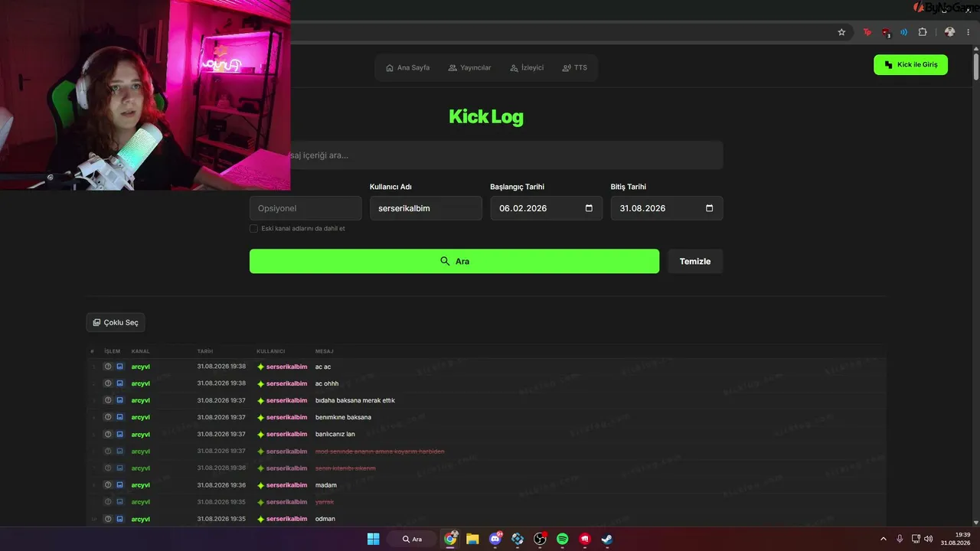Open the Chrome profile avatar

pos(949,32)
